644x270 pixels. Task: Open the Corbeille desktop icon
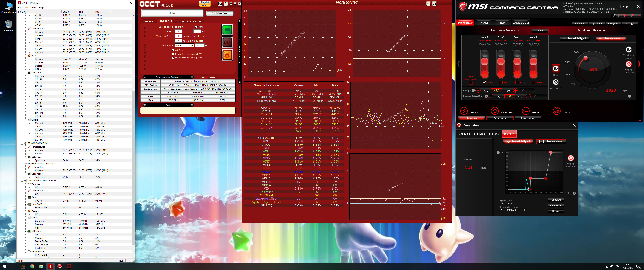click(x=9, y=26)
